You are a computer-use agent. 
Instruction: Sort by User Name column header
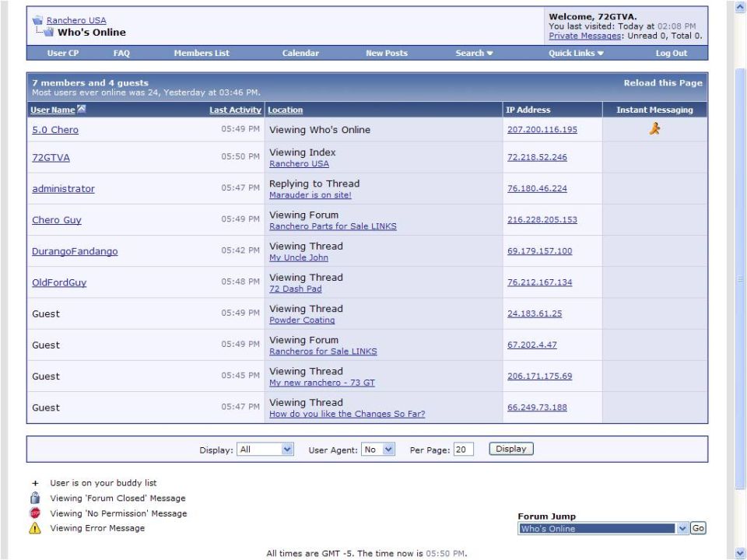pyautogui.click(x=52, y=110)
